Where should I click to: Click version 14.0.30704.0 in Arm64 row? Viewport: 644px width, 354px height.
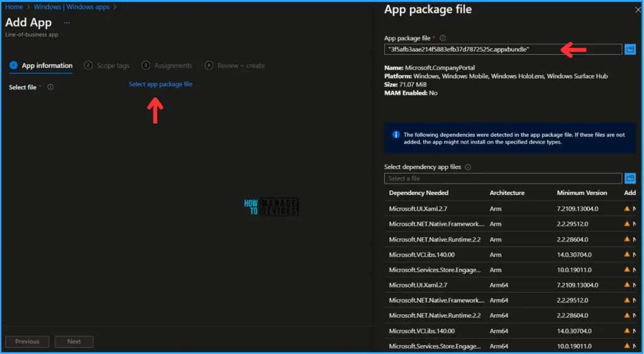574,331
